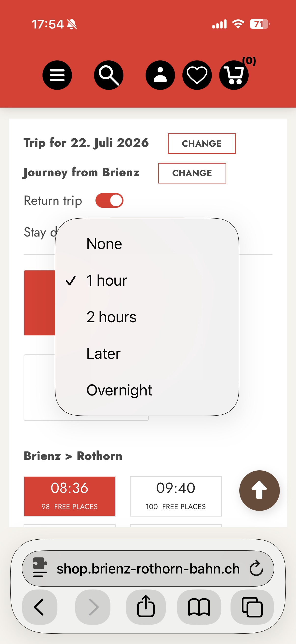This screenshot has height=644, width=296.
Task: Toggle the Return trip switch
Action: pyautogui.click(x=109, y=200)
